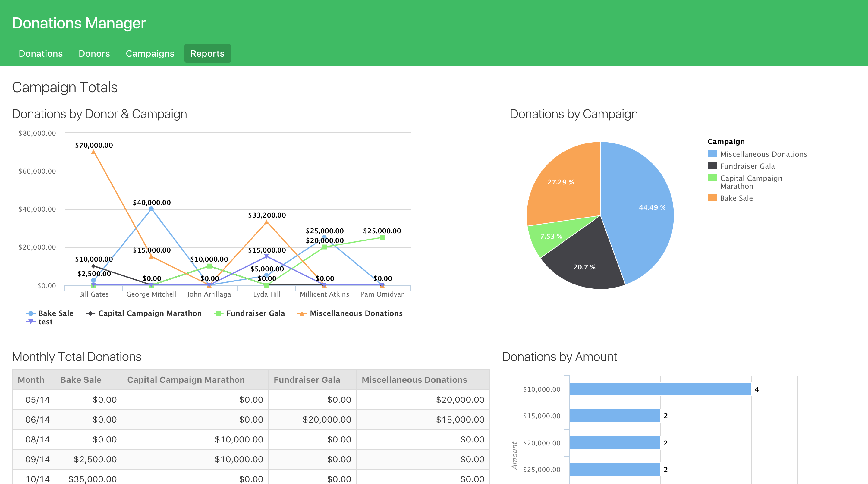The width and height of the screenshot is (868, 484).
Task: Click the $70,000.00 Bill Gates data point
Action: tap(93, 152)
